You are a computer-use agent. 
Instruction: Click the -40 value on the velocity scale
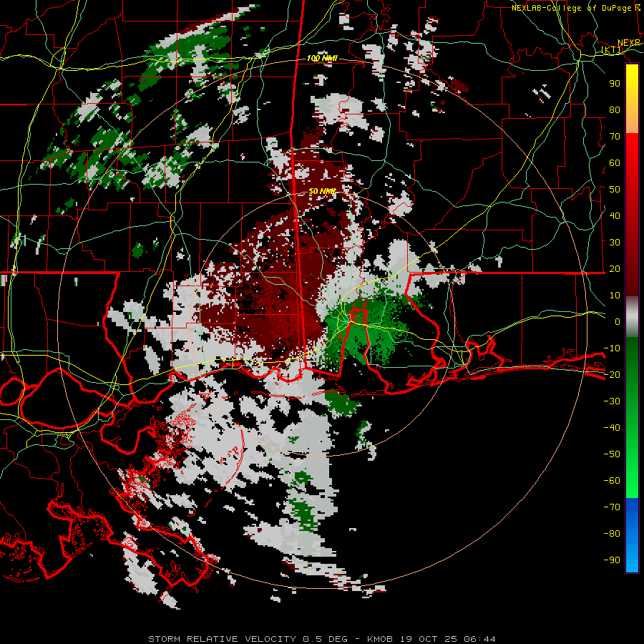(x=612, y=428)
